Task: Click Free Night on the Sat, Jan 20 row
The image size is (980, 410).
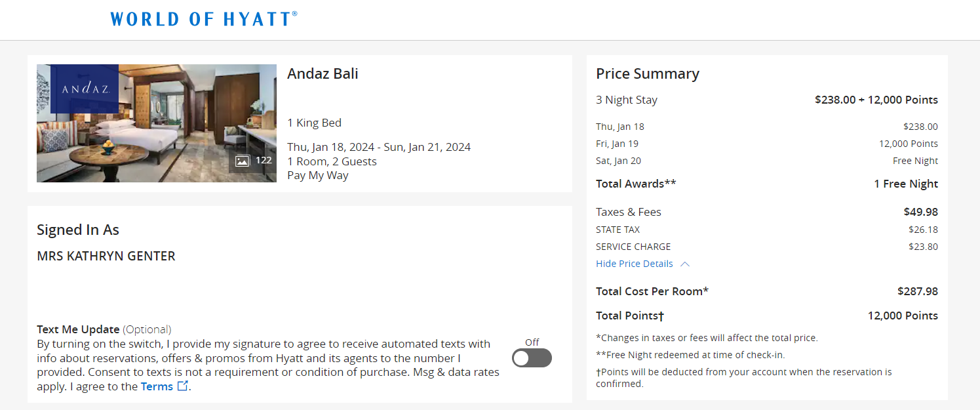Action: 915,160
